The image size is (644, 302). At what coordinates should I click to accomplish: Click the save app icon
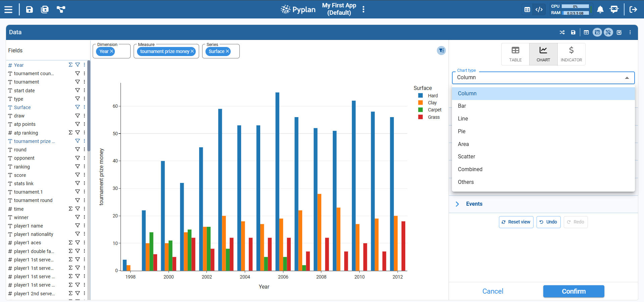[30, 9]
